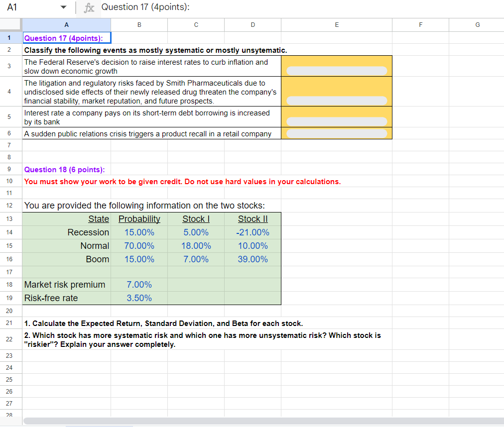
Task: Select column G header
Action: click(x=477, y=25)
